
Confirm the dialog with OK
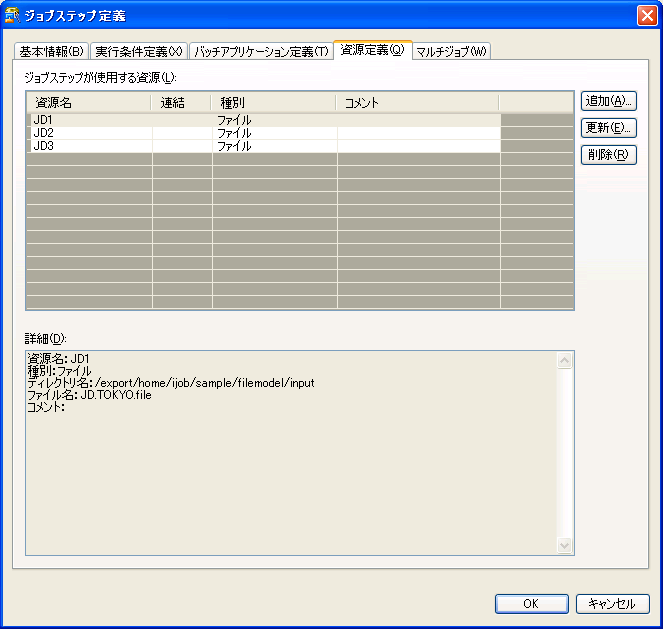(531, 604)
